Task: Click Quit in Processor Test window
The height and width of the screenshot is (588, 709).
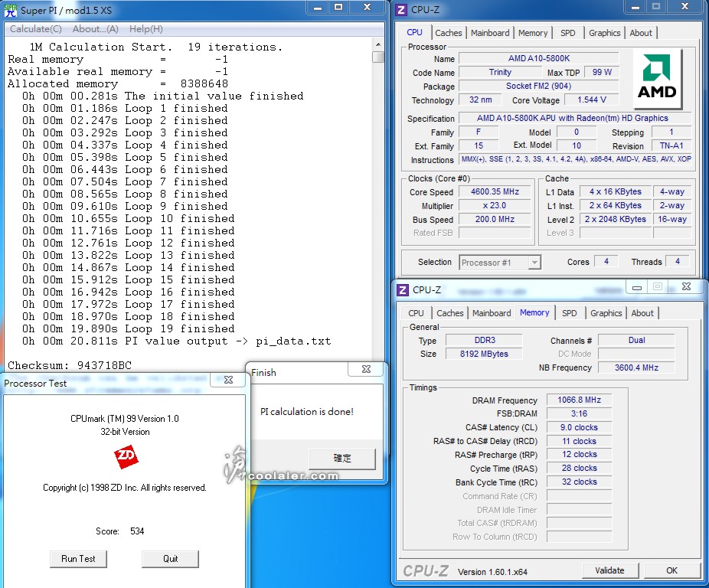Action: pyautogui.click(x=170, y=559)
